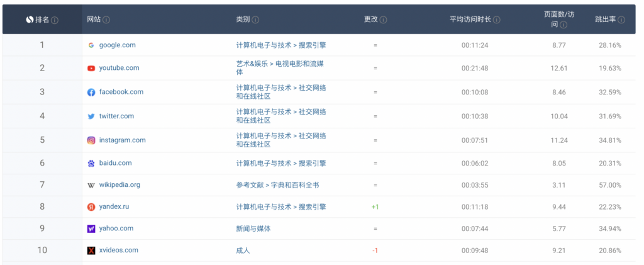644x265 pixels.
Task: Click the 类别 column header label
Action: 243,20
